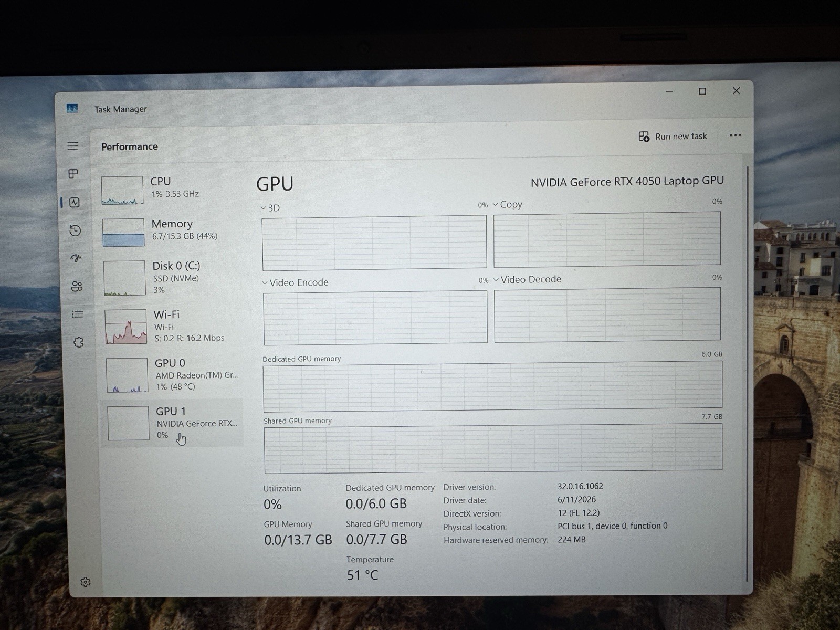Screen dimensions: 840x630
Task: Click the Performance page heading
Action: (130, 146)
